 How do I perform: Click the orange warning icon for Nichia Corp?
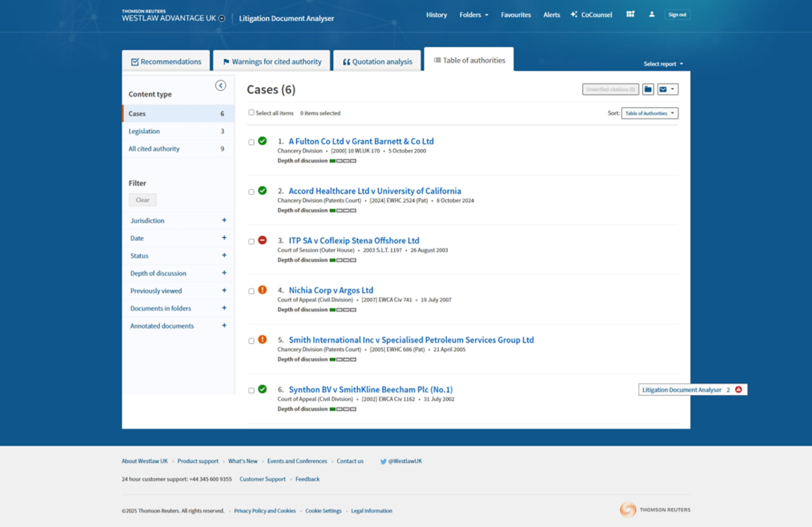(262, 290)
